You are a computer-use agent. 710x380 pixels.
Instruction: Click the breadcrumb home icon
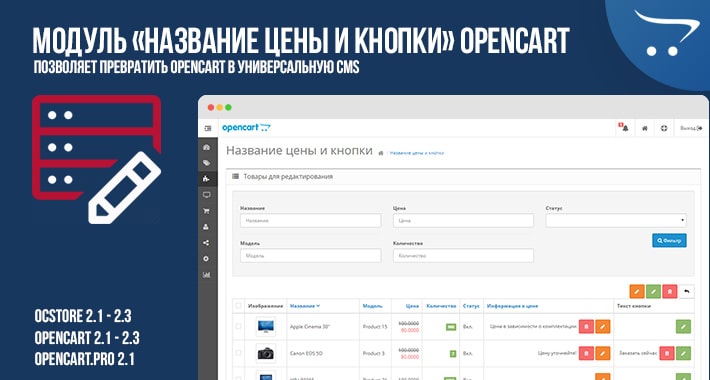pyautogui.click(x=381, y=153)
